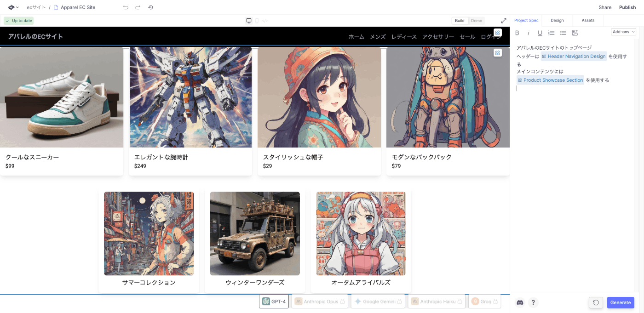Open the Project Spec tab

click(526, 20)
